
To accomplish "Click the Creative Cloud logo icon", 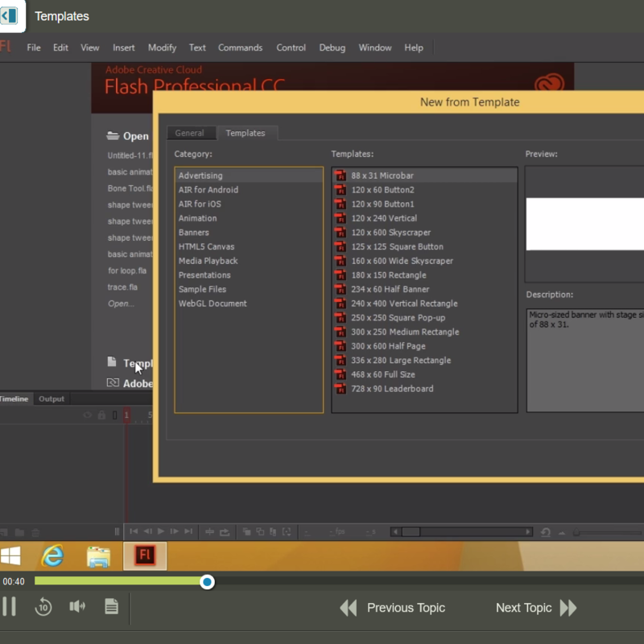I will [x=549, y=83].
